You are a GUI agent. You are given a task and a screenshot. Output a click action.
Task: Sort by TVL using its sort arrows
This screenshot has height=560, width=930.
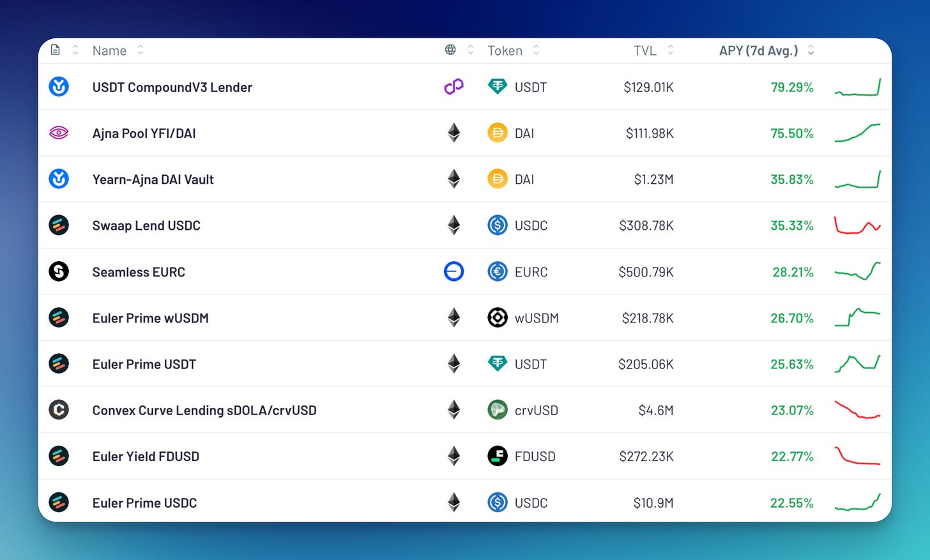coord(670,50)
